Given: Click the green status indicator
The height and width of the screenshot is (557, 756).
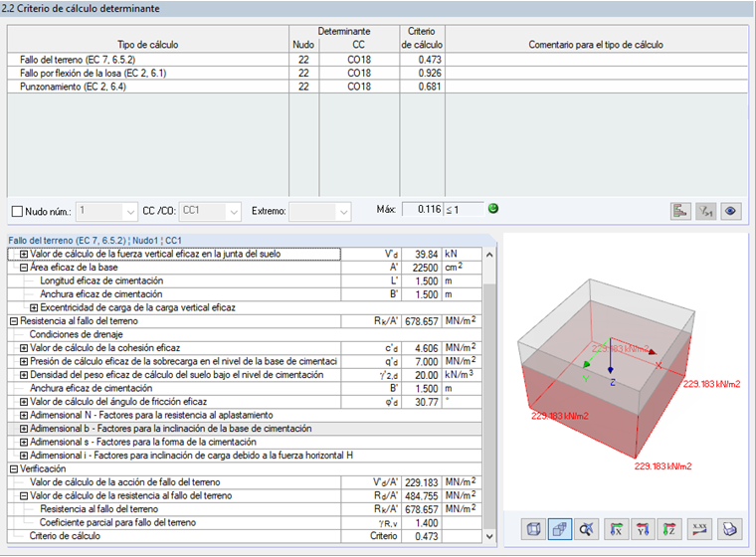Looking at the screenshot, I should click(492, 209).
